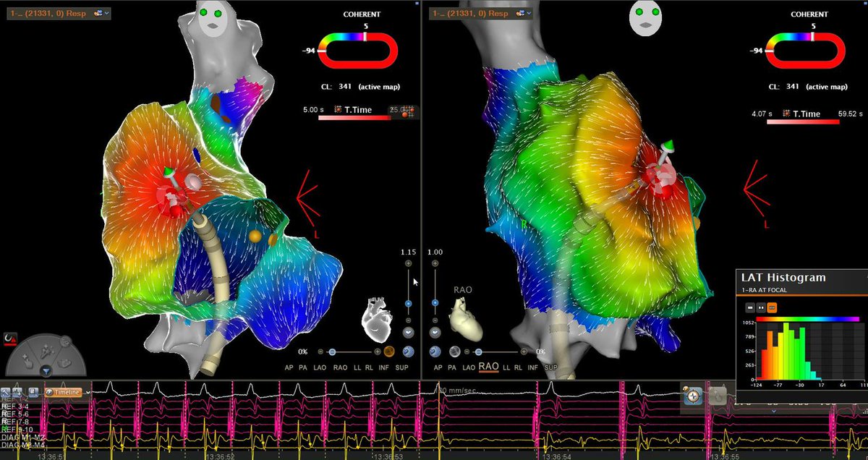Click the blue filter funnel icon below the tool wheel
The width and height of the screenshot is (868, 460).
pyautogui.click(x=46, y=370)
